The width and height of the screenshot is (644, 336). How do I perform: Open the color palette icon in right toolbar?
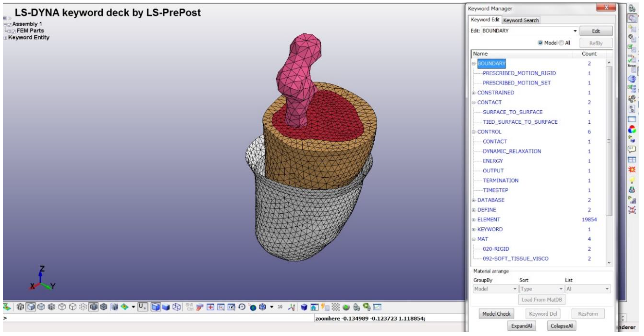[632, 130]
